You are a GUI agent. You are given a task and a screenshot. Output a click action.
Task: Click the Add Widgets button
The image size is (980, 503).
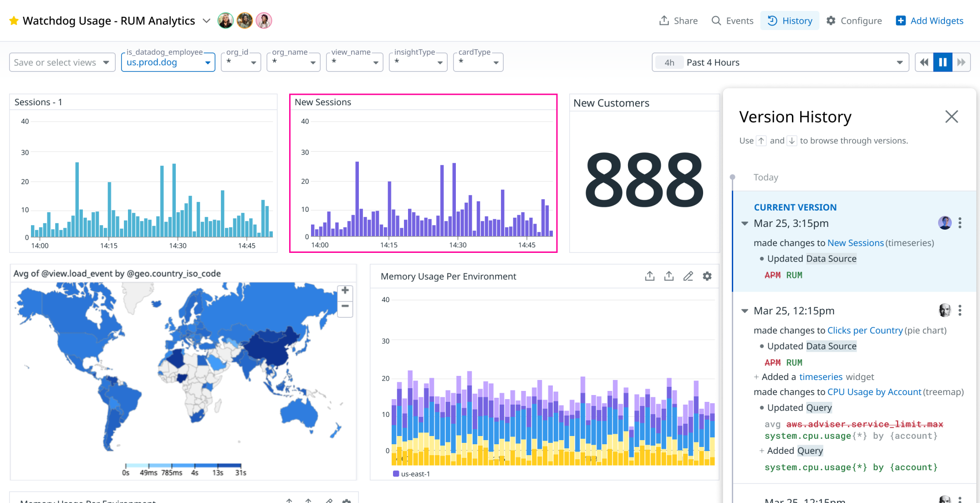click(929, 21)
